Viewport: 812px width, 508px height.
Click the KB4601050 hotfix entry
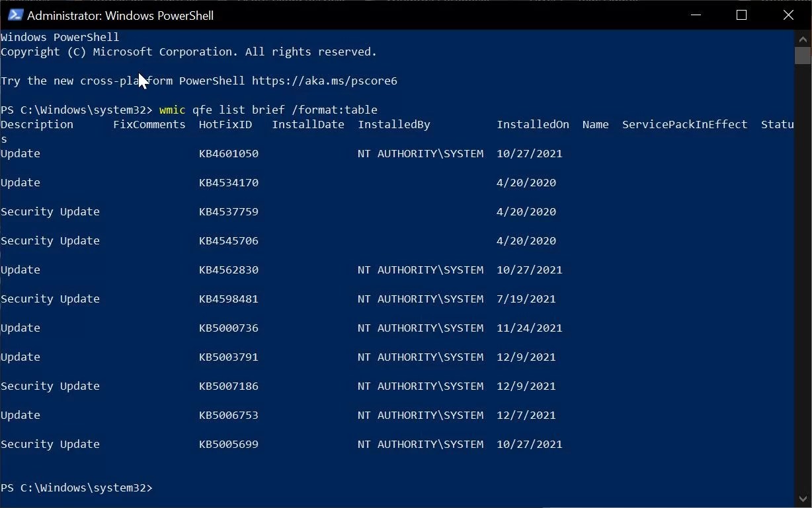tap(228, 153)
